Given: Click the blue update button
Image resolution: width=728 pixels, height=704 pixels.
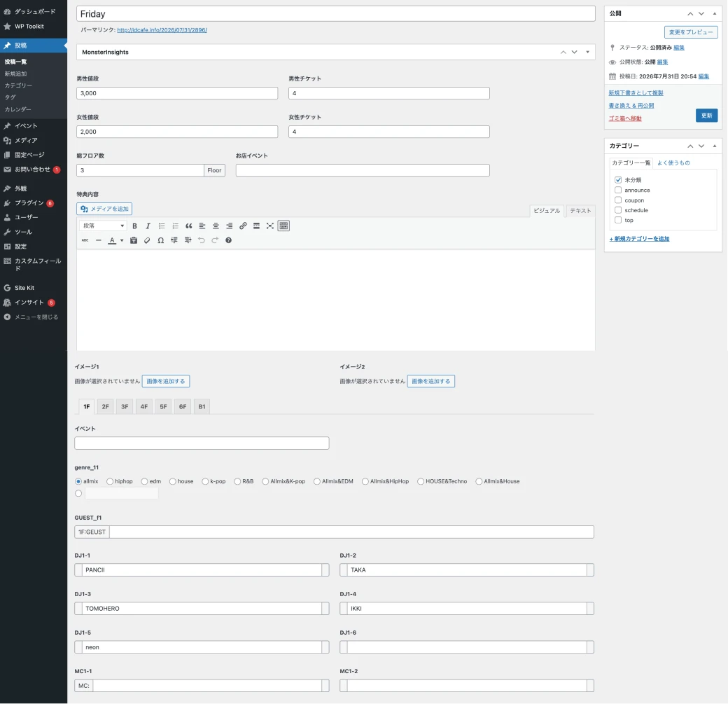Looking at the screenshot, I should coord(706,116).
